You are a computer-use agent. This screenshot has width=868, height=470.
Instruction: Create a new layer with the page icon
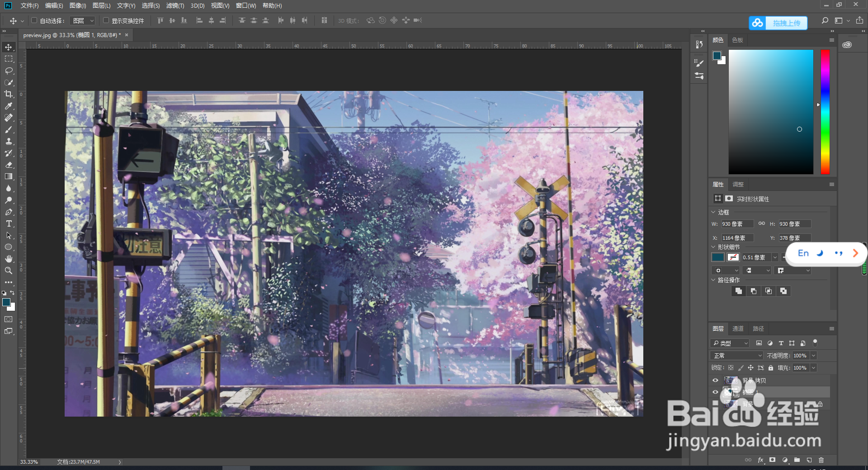pos(809,460)
